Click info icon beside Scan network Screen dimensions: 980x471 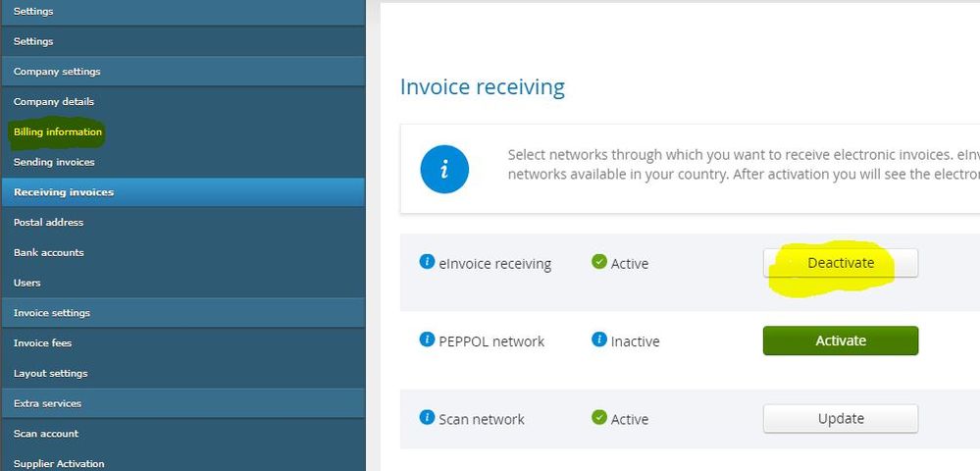(427, 417)
